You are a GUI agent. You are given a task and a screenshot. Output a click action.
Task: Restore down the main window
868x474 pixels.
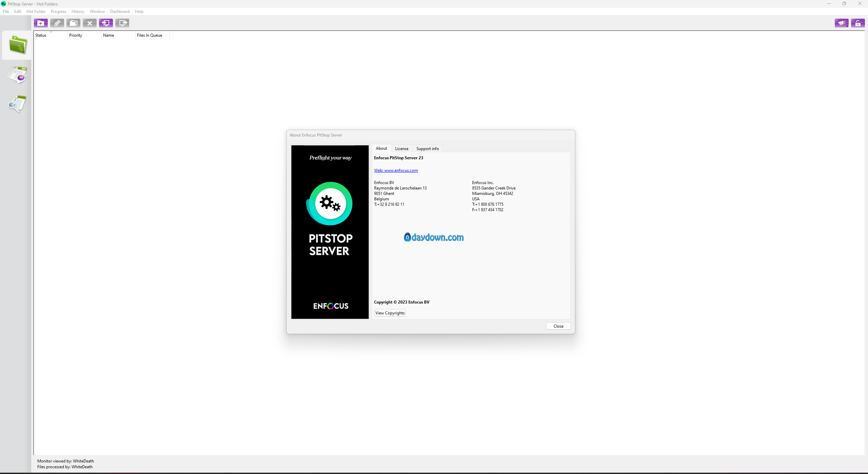click(844, 4)
